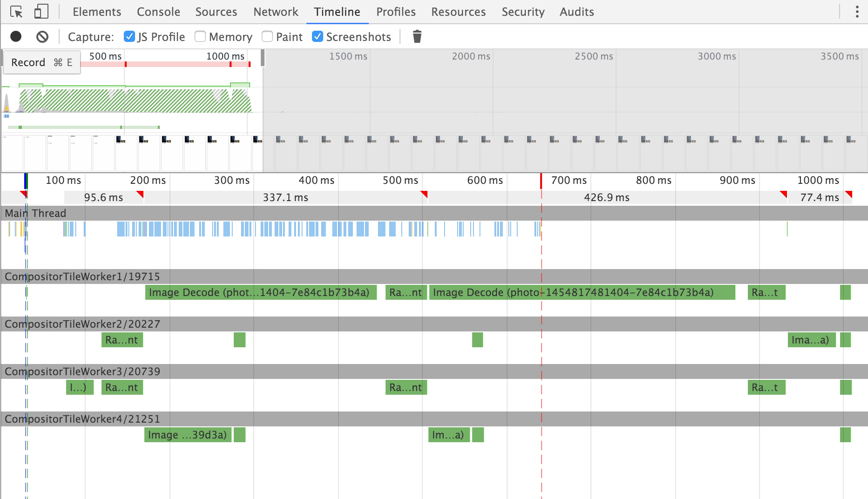Select the Timeline tab
Viewport: 868px width, 499px height.
pyautogui.click(x=337, y=12)
